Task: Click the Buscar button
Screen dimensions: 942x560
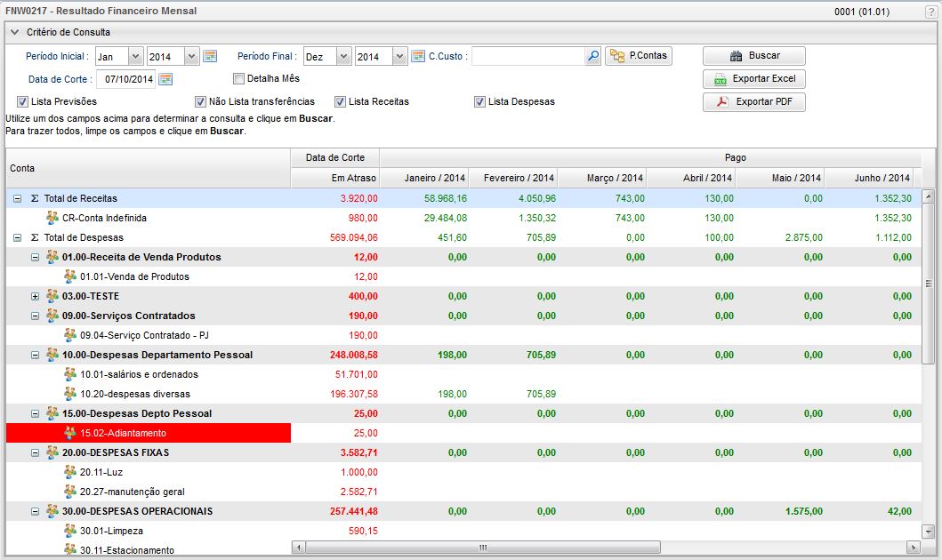Action: click(x=753, y=56)
